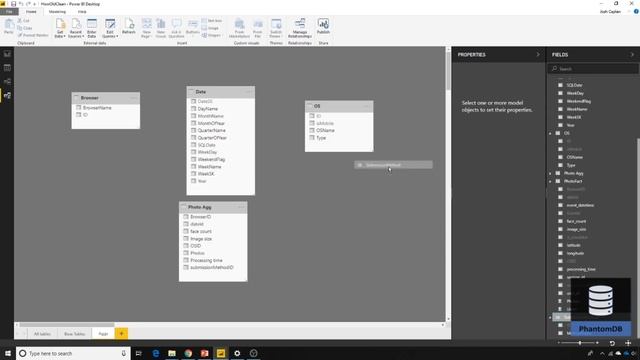Select the Modeling ribbon tab
This screenshot has width=640, height=360.
(x=57, y=12)
